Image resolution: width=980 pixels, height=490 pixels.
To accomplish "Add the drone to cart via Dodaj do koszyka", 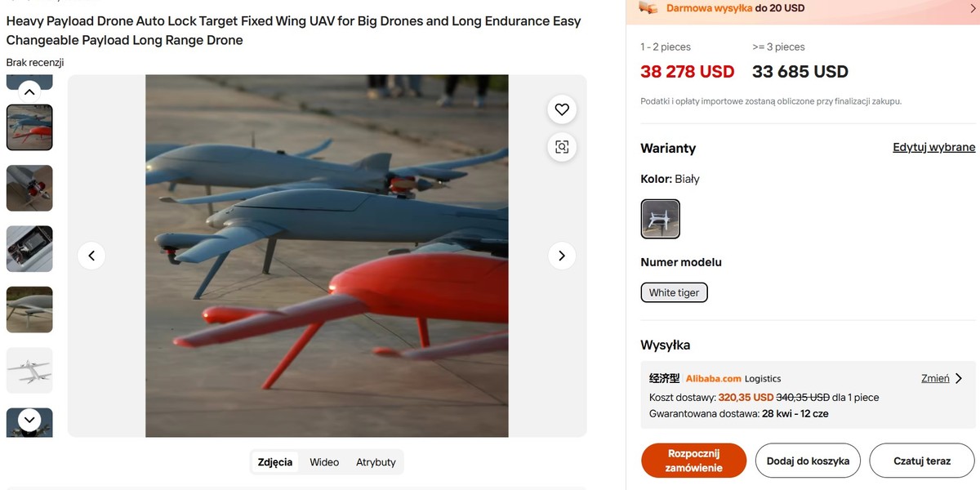I will point(808,460).
